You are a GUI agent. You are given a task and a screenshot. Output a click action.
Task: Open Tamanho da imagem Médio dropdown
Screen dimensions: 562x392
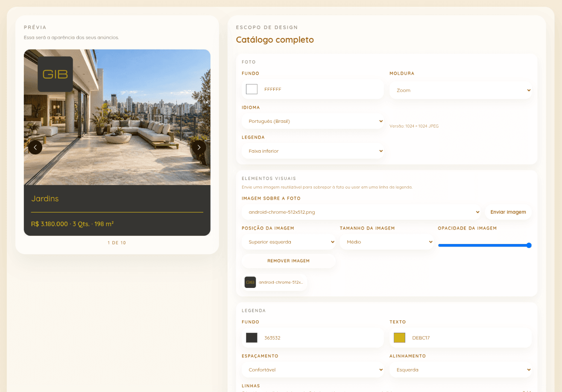point(387,242)
